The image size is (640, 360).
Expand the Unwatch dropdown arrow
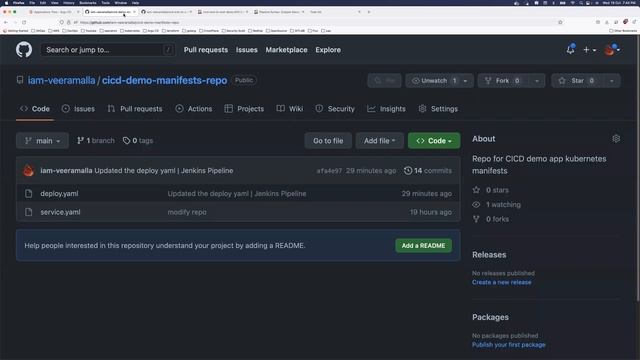[x=466, y=81]
